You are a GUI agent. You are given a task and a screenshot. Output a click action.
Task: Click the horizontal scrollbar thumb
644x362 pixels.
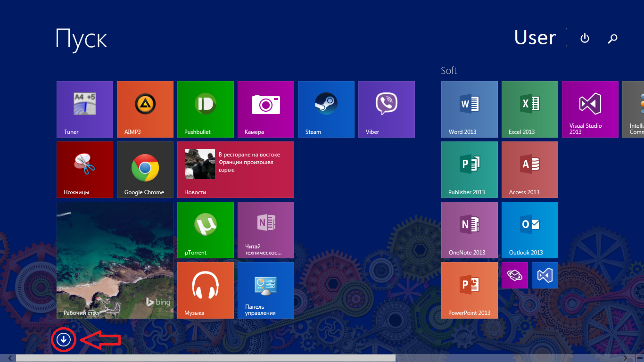206,358
